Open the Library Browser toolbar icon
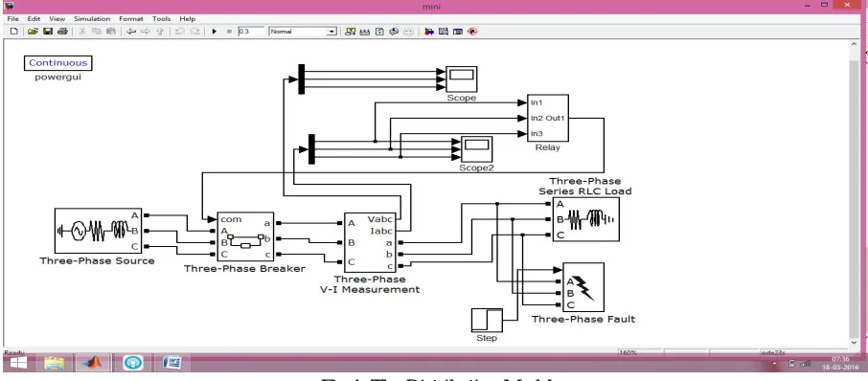This screenshot has width=868, height=381. pos(428,32)
